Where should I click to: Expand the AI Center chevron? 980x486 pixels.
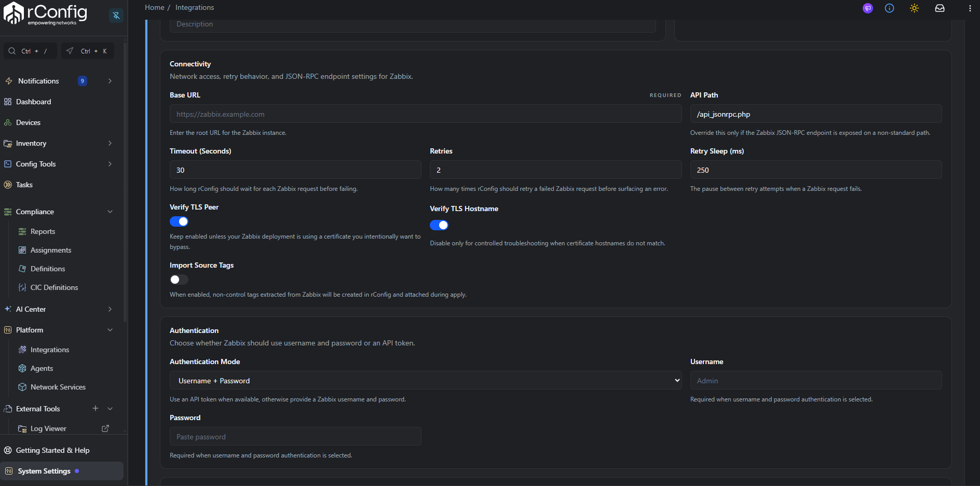click(110, 309)
